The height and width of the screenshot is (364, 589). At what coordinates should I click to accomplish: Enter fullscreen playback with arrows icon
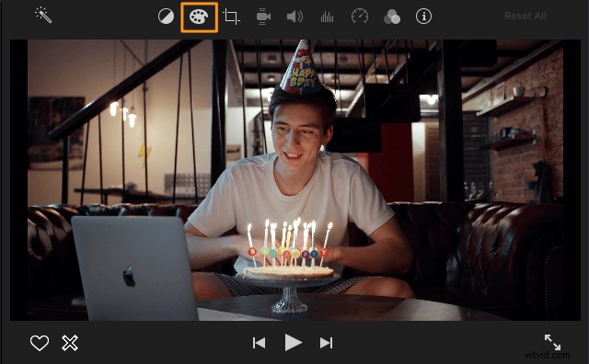pos(552,342)
